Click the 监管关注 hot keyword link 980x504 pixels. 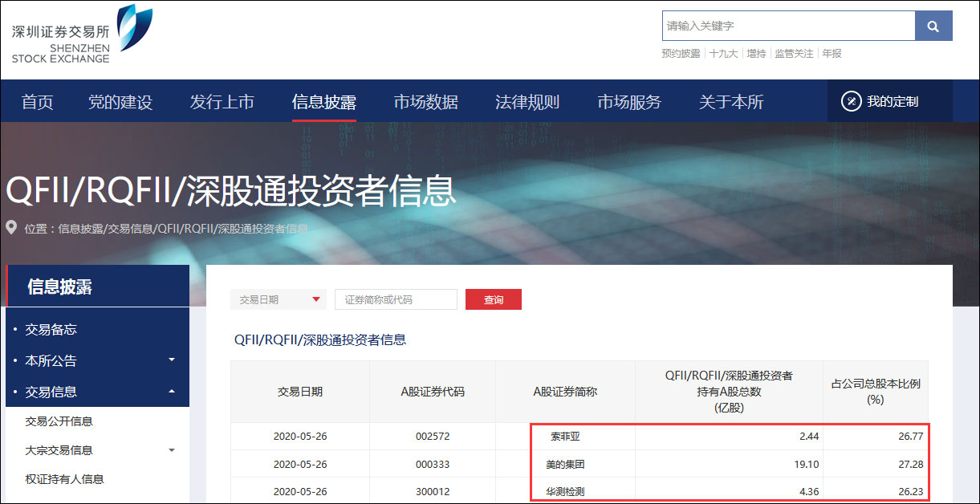pyautogui.click(x=793, y=54)
